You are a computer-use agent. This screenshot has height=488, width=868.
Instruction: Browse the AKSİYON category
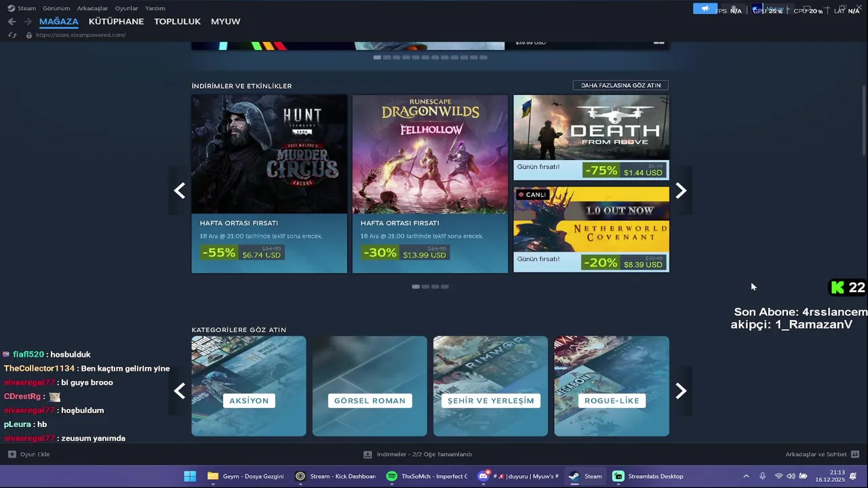[x=249, y=386]
